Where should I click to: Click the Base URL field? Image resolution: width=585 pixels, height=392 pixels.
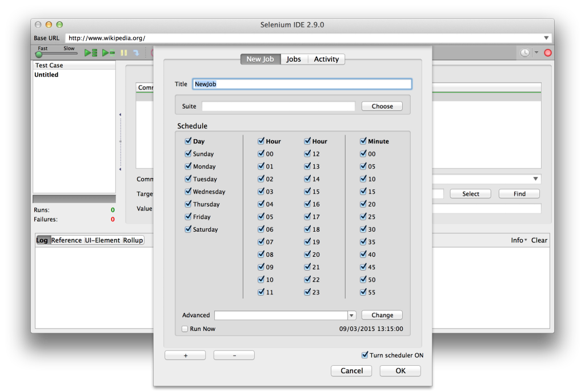[x=304, y=38]
